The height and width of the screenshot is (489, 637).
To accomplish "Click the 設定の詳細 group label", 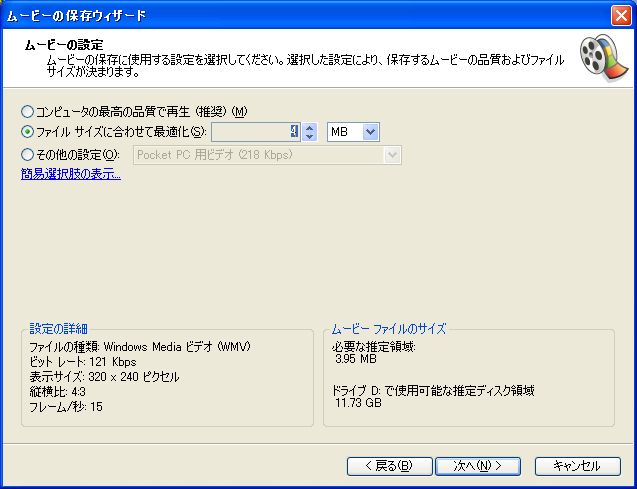I will pyautogui.click(x=58, y=329).
